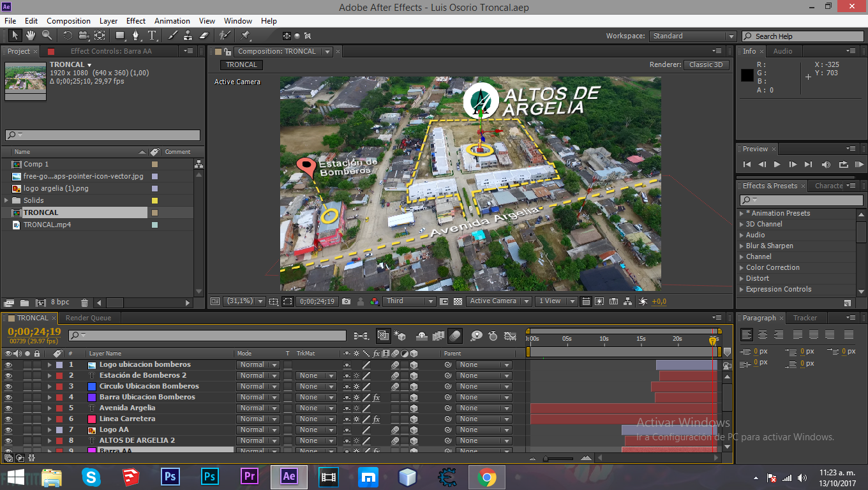
Task: Switch to the Render Queue tab
Action: (88, 318)
